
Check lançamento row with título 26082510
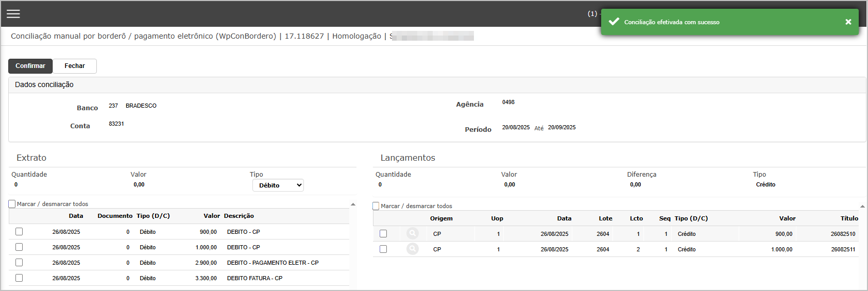click(x=383, y=234)
